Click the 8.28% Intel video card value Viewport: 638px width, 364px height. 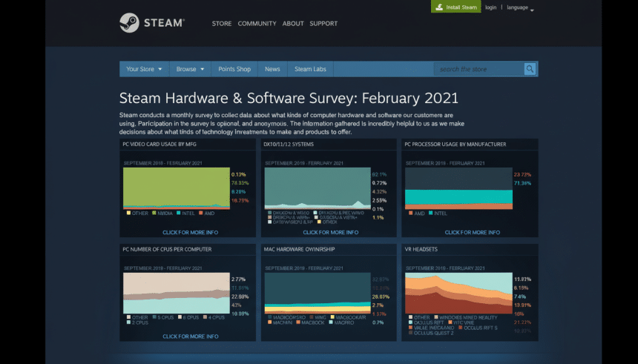pos(238,191)
